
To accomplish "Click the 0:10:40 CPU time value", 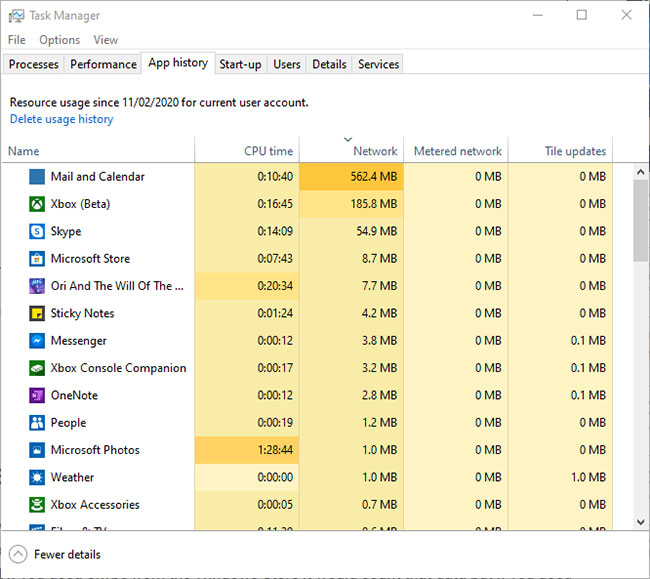I will pos(275,177).
